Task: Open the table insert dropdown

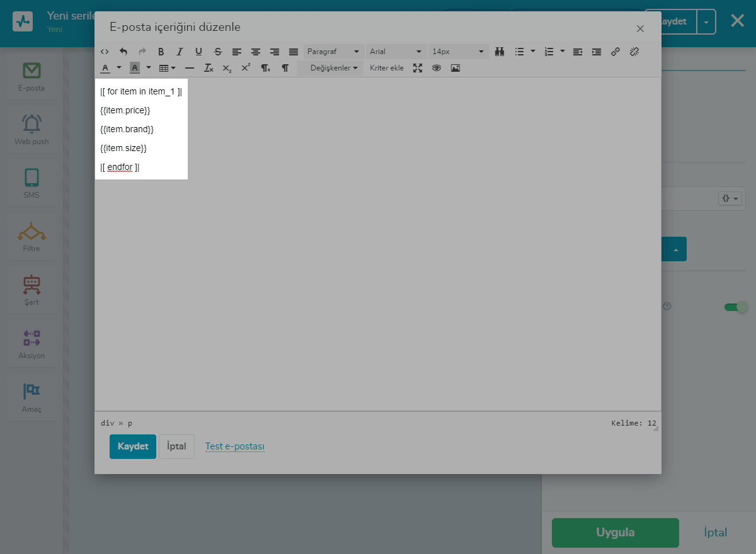Action: pos(167,68)
